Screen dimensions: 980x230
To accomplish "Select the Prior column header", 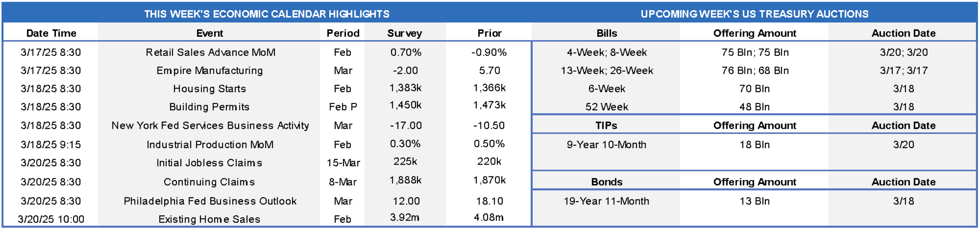I will click(x=490, y=33).
